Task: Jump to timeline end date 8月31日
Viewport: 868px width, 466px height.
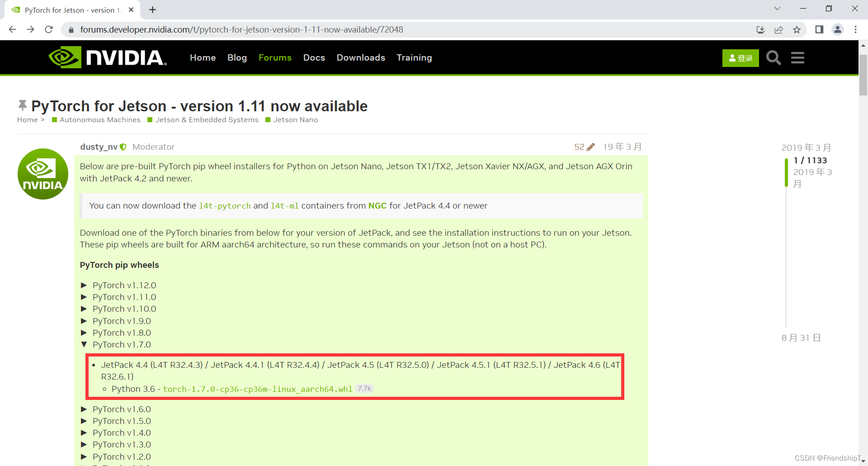Action: pyautogui.click(x=801, y=338)
